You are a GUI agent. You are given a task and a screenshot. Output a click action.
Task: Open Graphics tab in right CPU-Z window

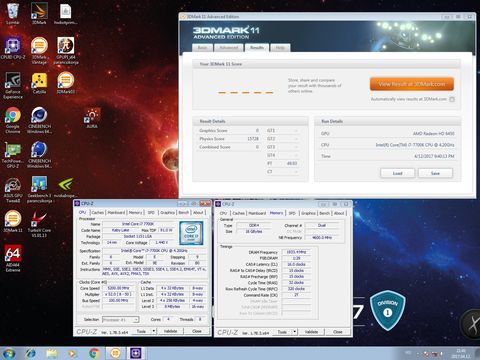click(308, 213)
